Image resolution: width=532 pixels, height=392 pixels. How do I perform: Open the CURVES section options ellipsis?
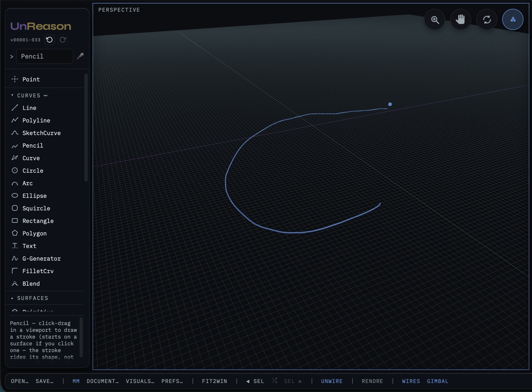tap(46, 96)
